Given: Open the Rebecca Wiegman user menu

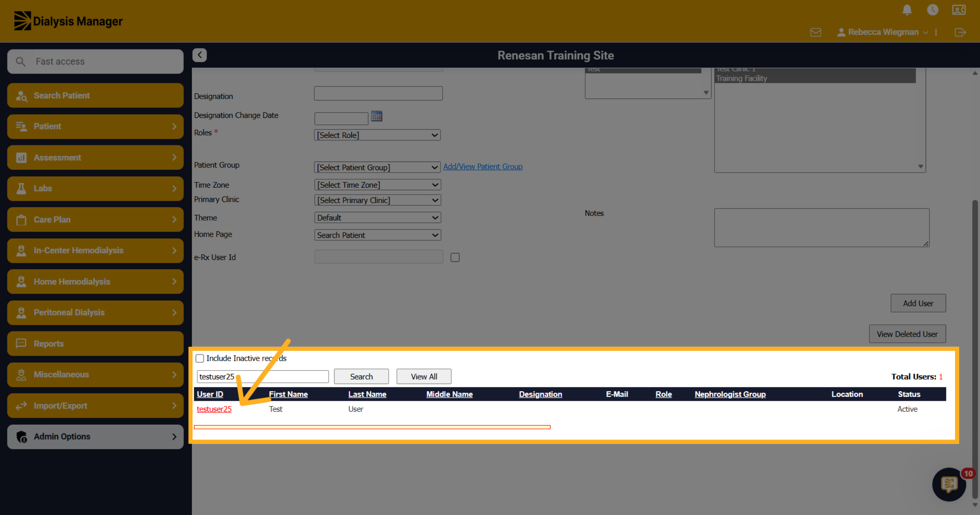Looking at the screenshot, I should [x=883, y=32].
